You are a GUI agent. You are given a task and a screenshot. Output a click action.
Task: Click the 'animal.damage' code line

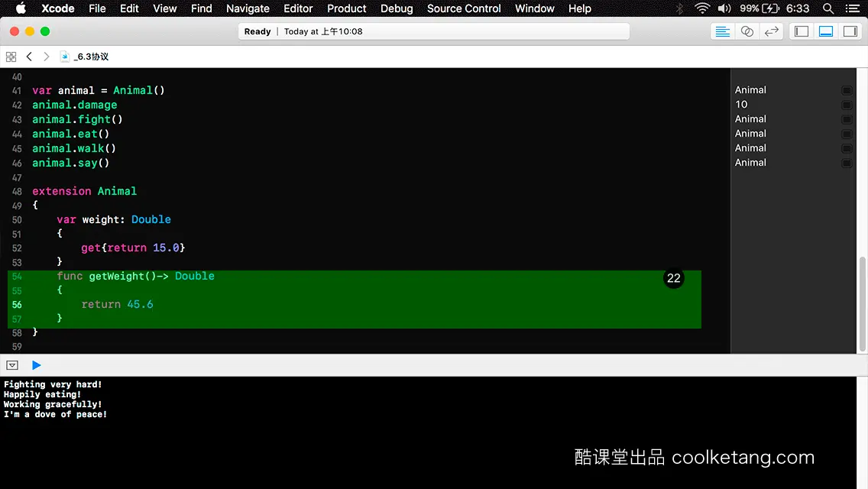(x=75, y=105)
